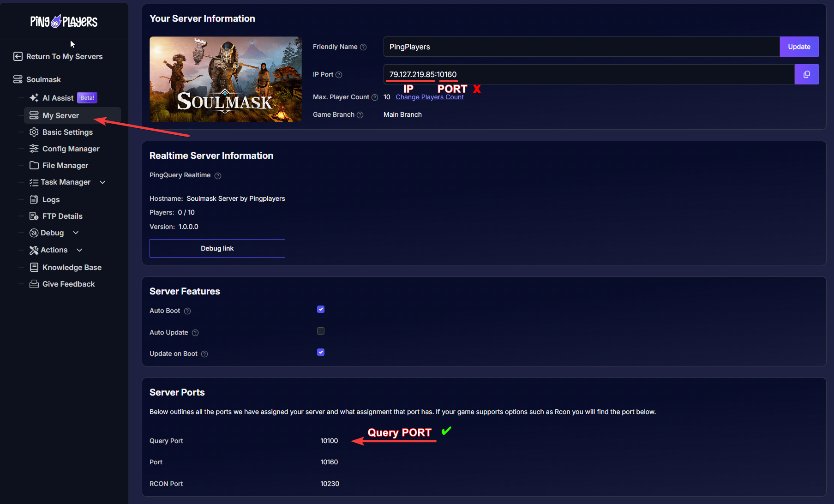Click the Task Manager list icon

coord(34,182)
